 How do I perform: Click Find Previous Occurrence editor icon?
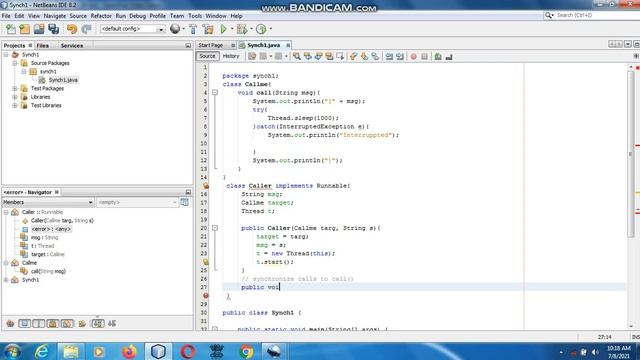[x=307, y=56]
